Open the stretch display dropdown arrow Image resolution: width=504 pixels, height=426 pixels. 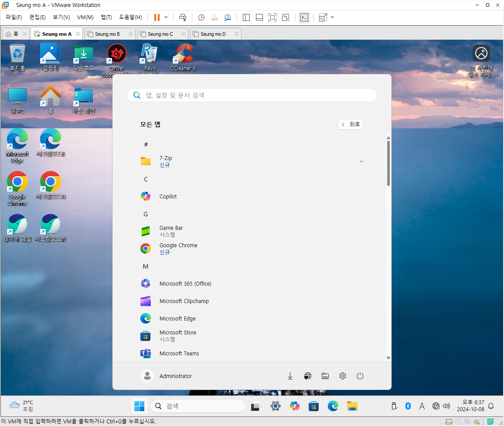(x=332, y=17)
